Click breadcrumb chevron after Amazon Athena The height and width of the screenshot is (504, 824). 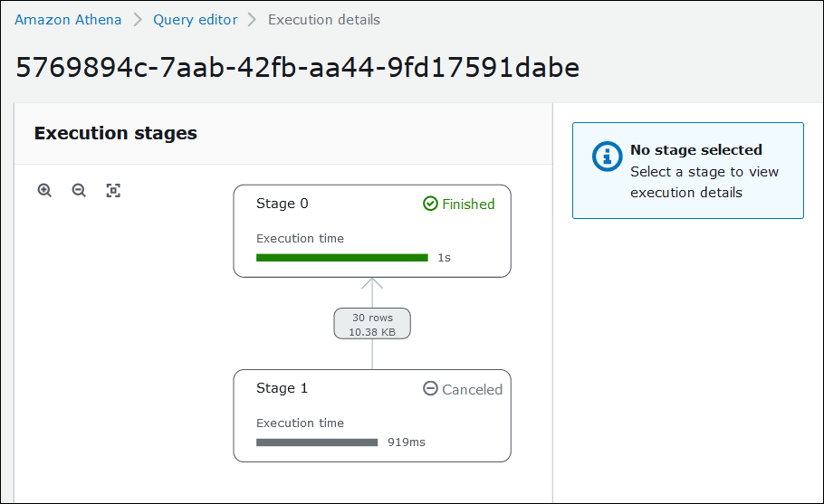[138, 20]
